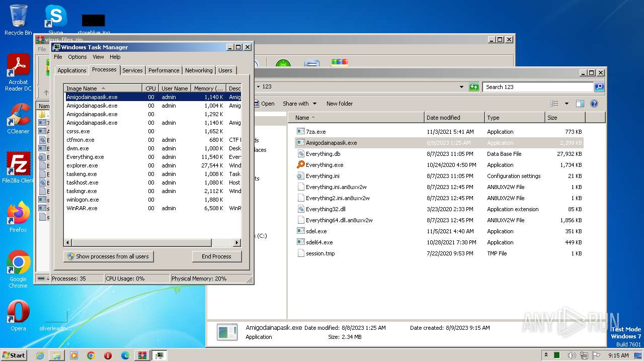Viewport: 644px width, 362px height.
Task: Switch to the Applications tab
Action: pyautogui.click(x=72, y=70)
